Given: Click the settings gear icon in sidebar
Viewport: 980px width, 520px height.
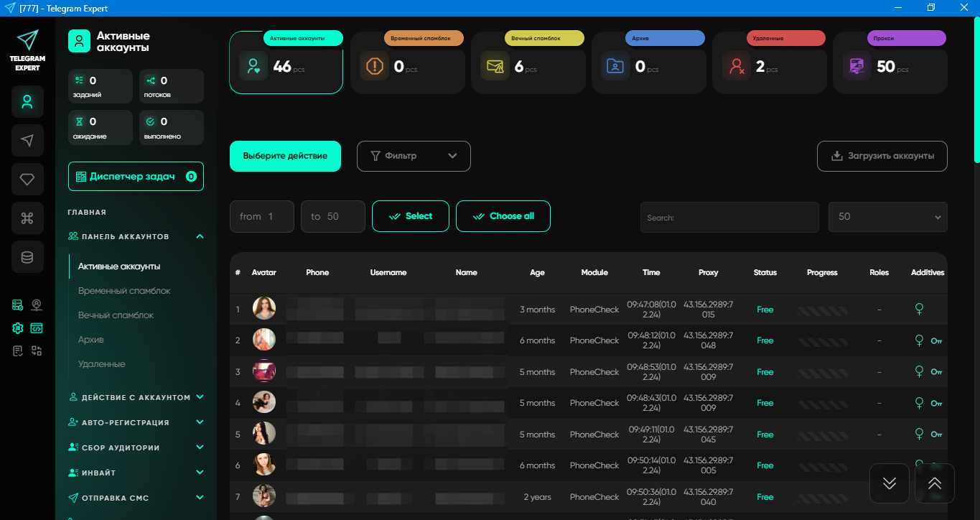Looking at the screenshot, I should [x=18, y=328].
